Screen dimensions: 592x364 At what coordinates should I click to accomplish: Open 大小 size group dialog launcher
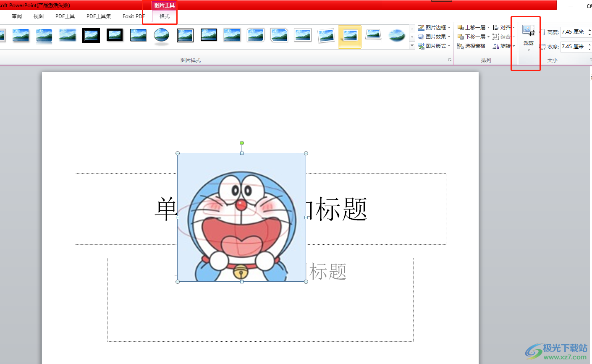[x=590, y=60]
